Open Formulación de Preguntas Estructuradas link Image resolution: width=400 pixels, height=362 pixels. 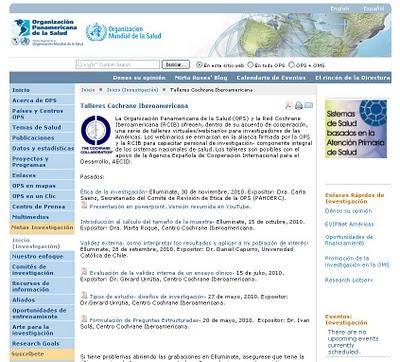pos(144,320)
